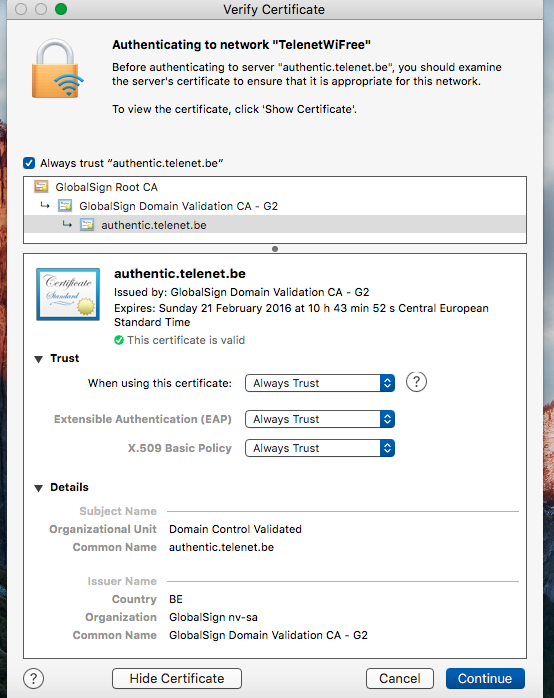Image resolution: width=554 pixels, height=698 pixels.
Task: Click the Wi-Fi padlock icon
Action: [57, 69]
